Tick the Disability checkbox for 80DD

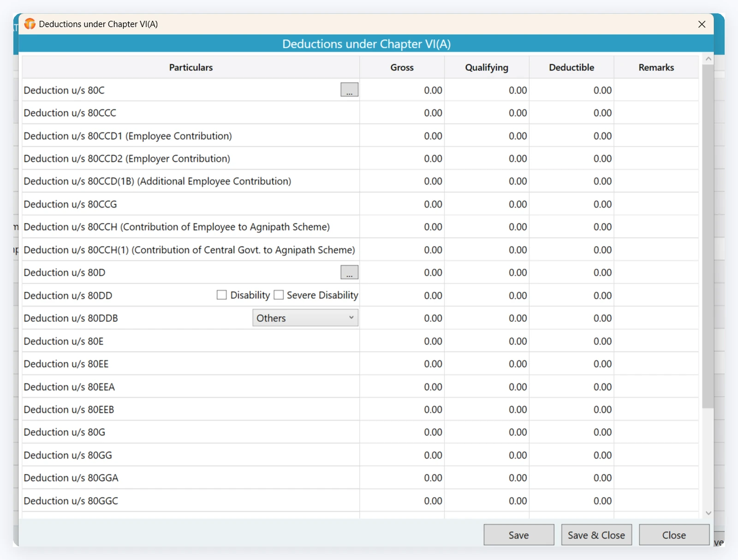tap(222, 295)
